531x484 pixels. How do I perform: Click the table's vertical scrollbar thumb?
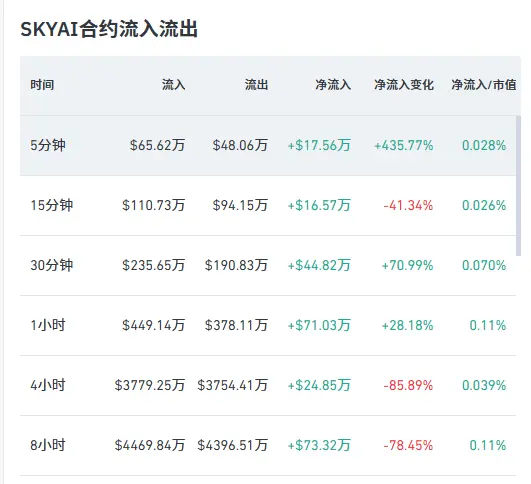(x=518, y=186)
